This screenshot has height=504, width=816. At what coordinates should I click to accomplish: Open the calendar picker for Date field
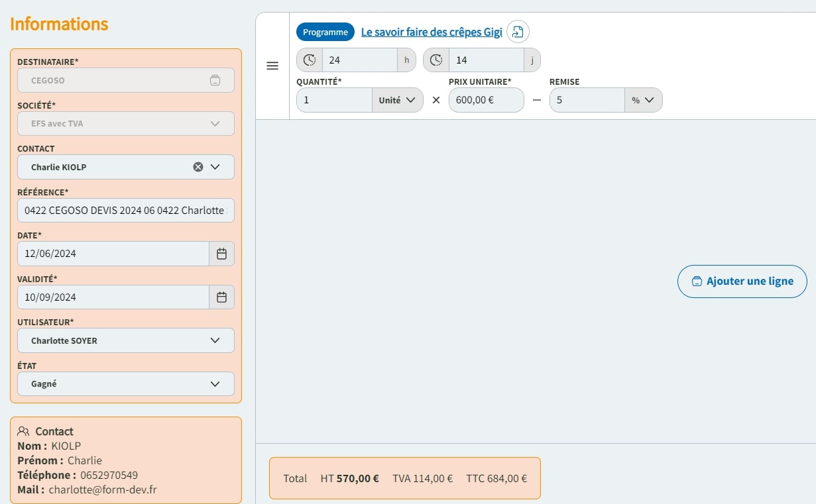(x=222, y=254)
